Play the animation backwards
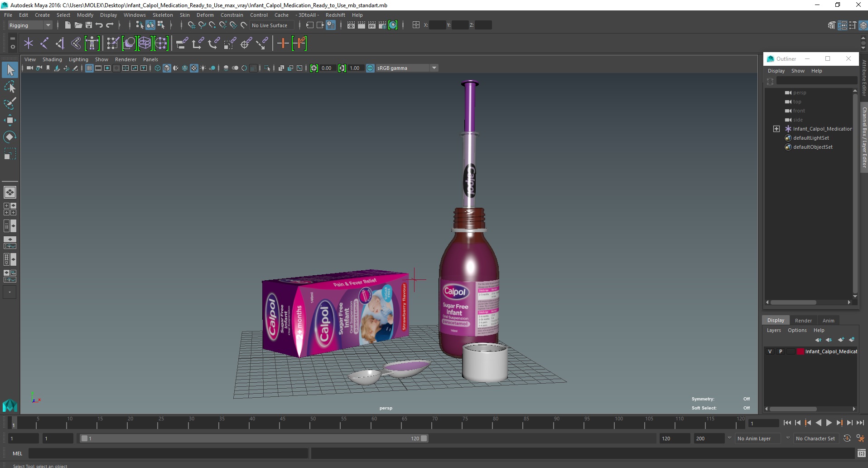 [x=818, y=423]
